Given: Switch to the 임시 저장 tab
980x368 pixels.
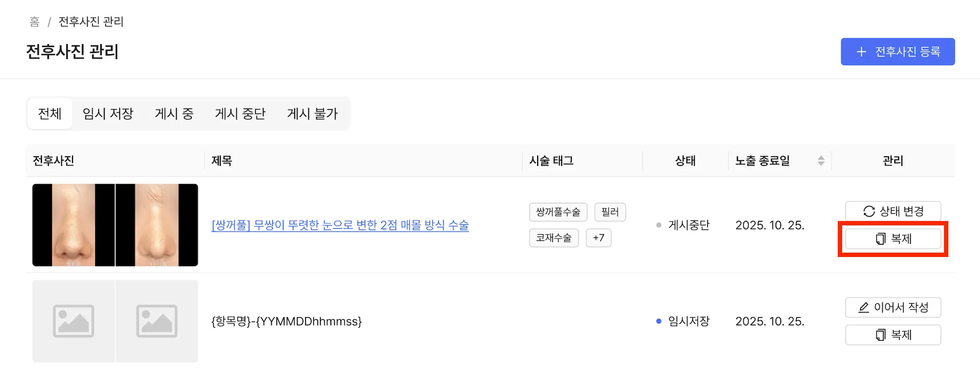Looking at the screenshot, I should click(108, 114).
